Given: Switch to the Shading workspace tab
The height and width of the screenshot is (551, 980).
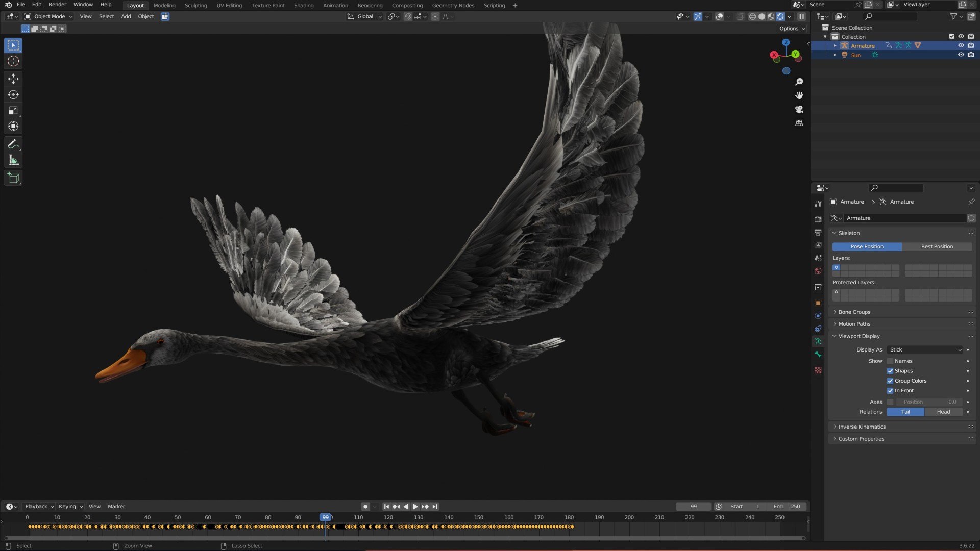Looking at the screenshot, I should tap(304, 5).
